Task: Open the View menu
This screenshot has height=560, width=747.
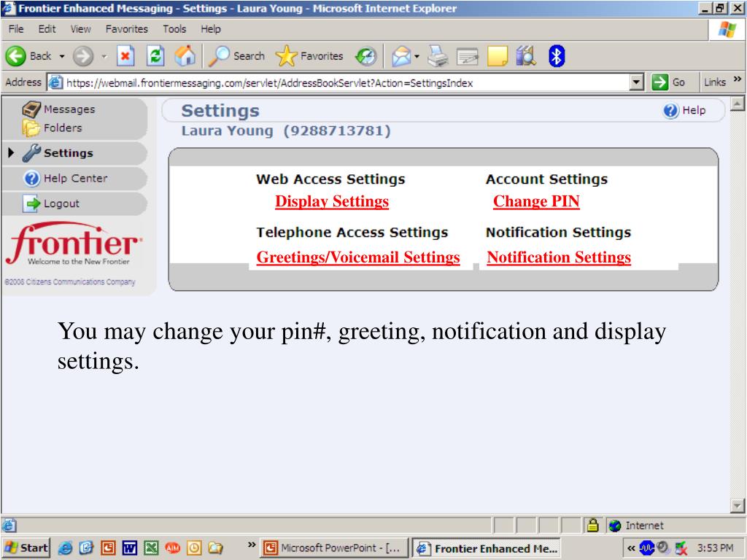Action: 80,29
